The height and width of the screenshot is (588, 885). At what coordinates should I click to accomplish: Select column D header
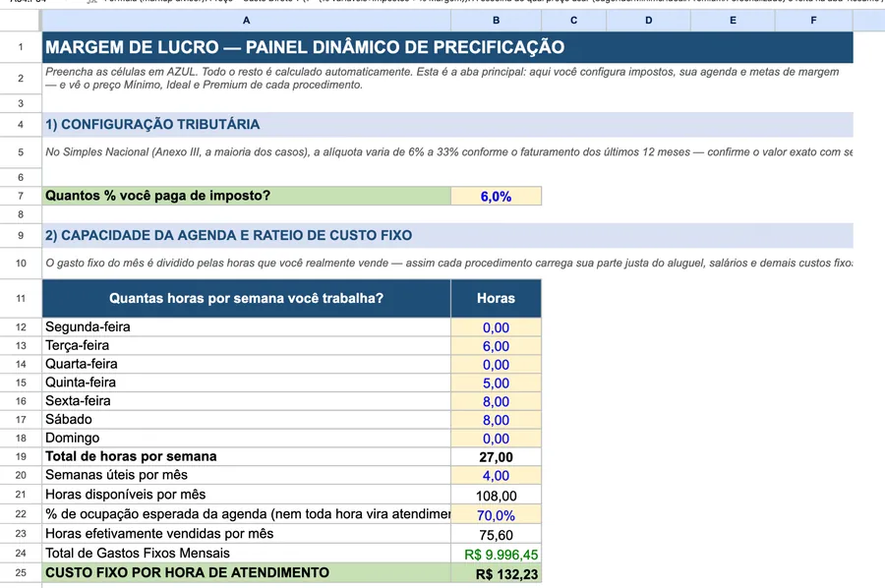point(649,21)
